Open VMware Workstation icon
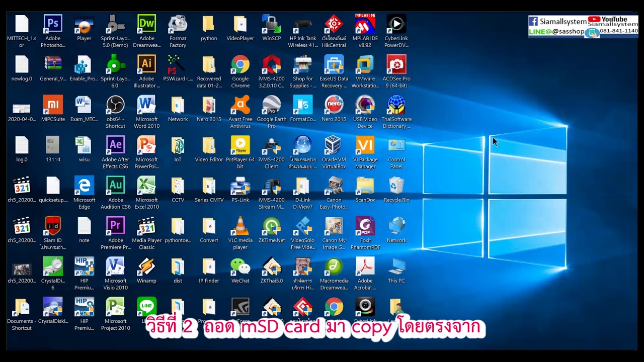The image size is (644, 362). pos(365,64)
